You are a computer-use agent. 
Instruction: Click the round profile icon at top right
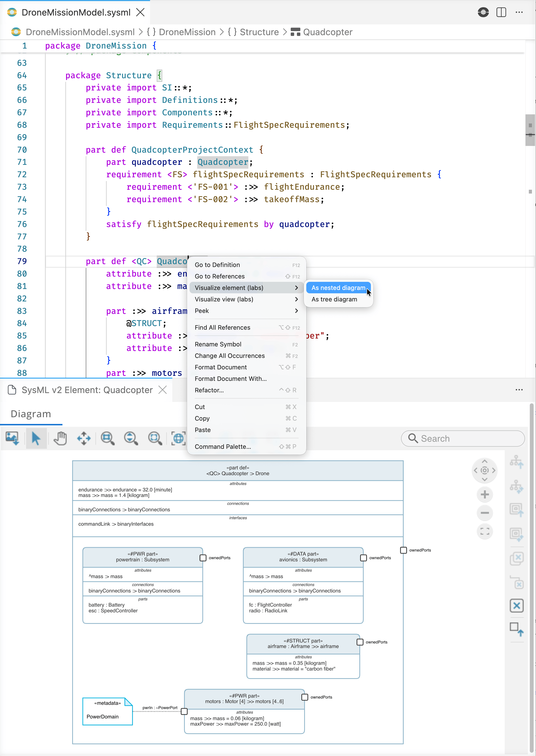click(x=483, y=12)
